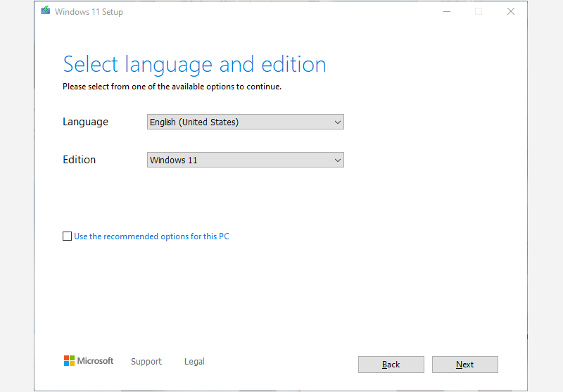
Task: Close the Windows 11 Setup window
Action: point(511,11)
